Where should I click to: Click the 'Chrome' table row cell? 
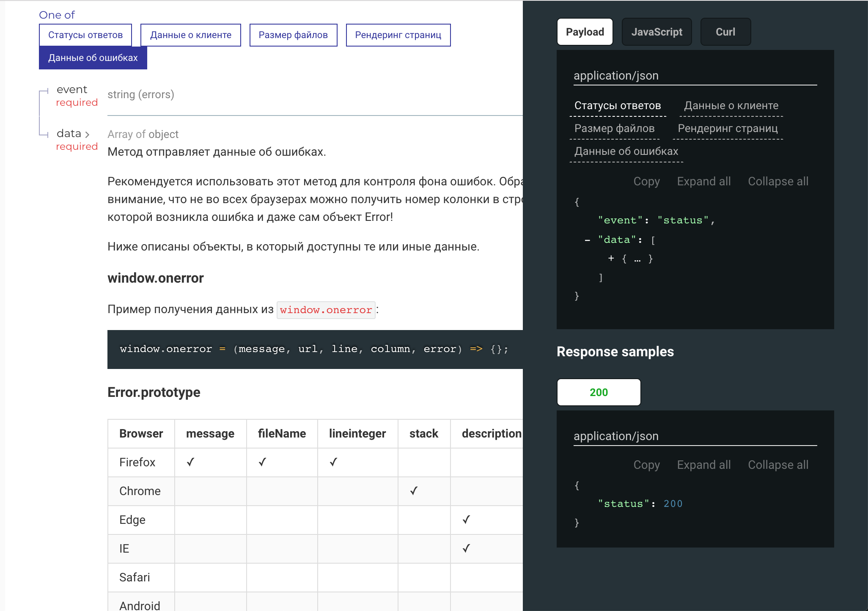coord(141,491)
